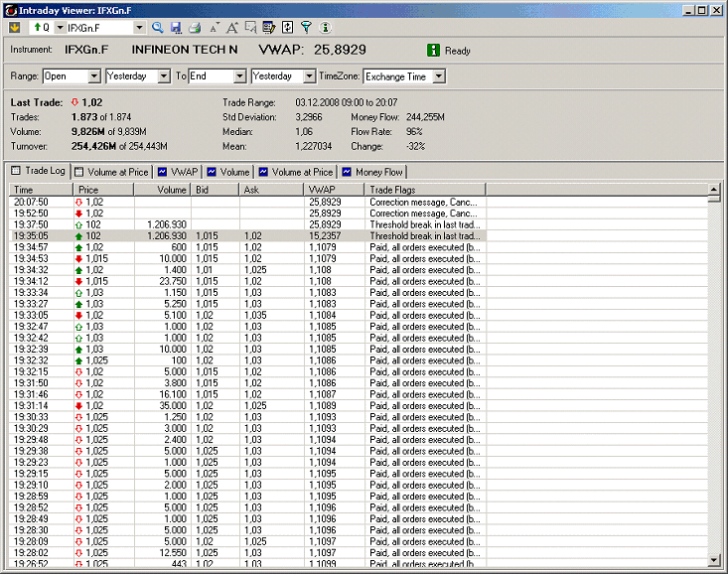Expand the Range Open dropdown

[x=94, y=76]
